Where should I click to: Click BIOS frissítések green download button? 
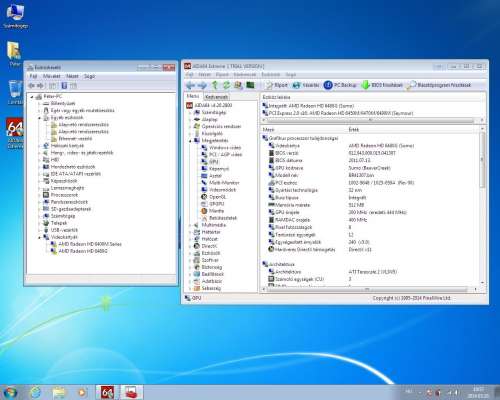382,85
